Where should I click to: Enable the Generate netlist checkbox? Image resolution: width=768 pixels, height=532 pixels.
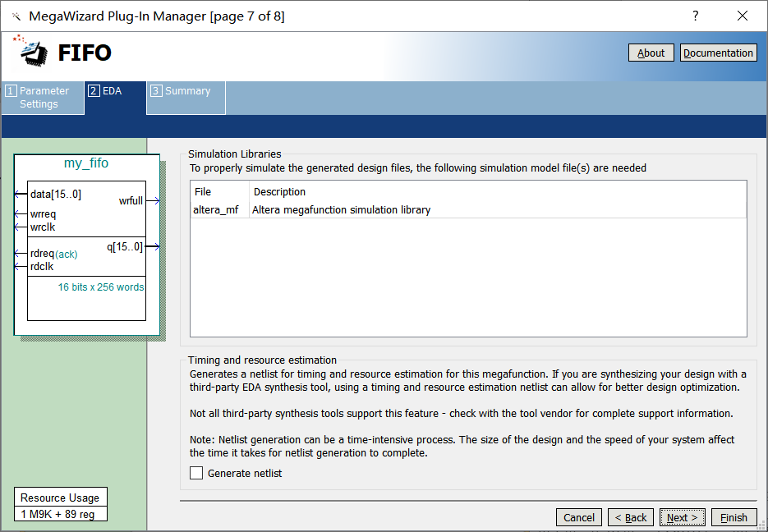pos(196,473)
